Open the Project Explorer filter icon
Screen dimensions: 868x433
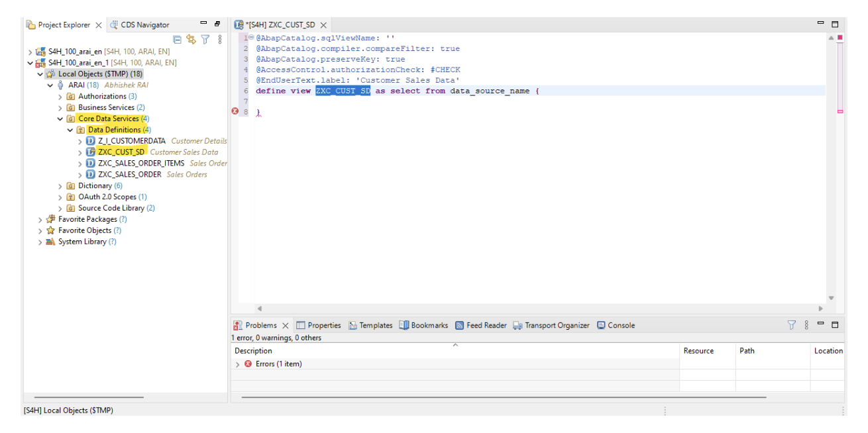(205, 40)
